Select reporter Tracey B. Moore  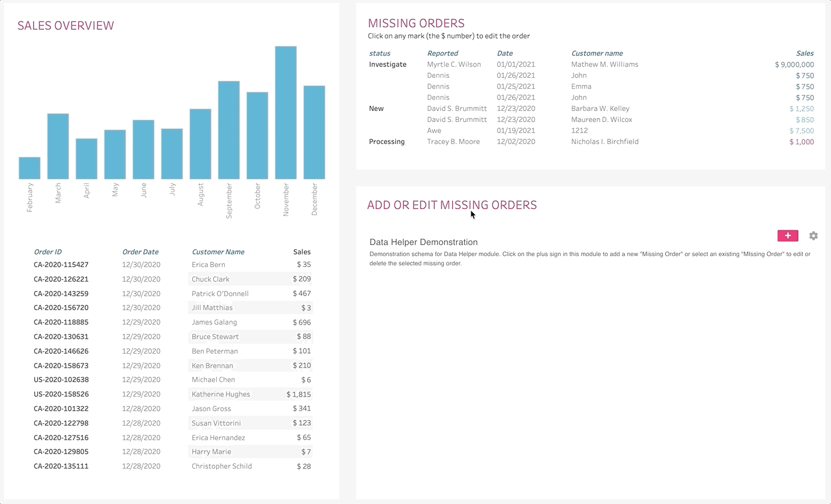(x=453, y=142)
